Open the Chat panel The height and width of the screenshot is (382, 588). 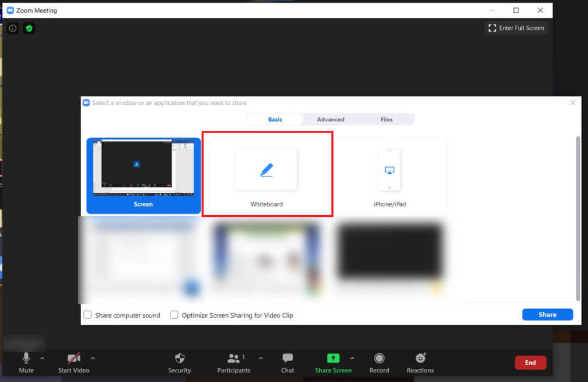coord(288,362)
